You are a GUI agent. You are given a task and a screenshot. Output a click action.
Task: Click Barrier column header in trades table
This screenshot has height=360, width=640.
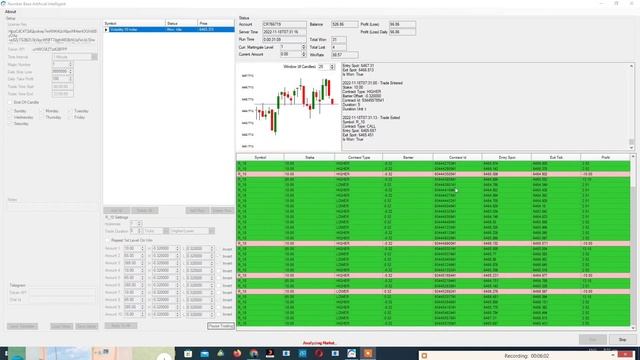pos(408,157)
